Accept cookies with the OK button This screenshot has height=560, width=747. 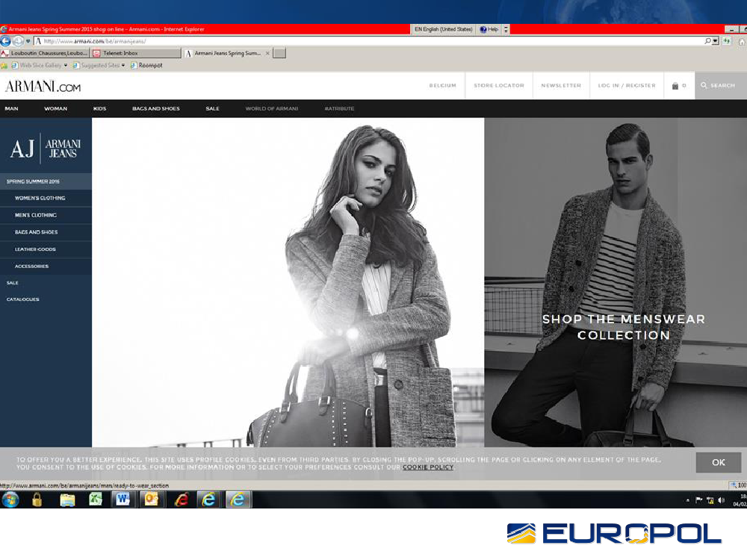[719, 462]
